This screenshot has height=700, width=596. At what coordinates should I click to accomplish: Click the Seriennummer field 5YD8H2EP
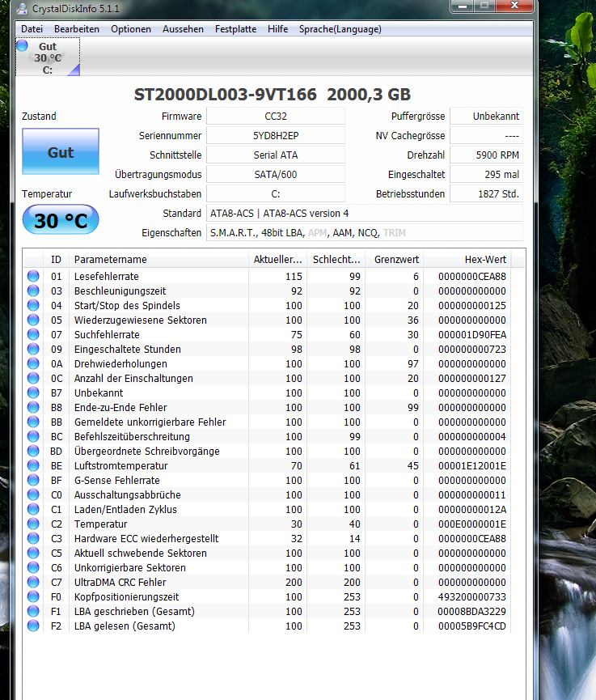276,136
